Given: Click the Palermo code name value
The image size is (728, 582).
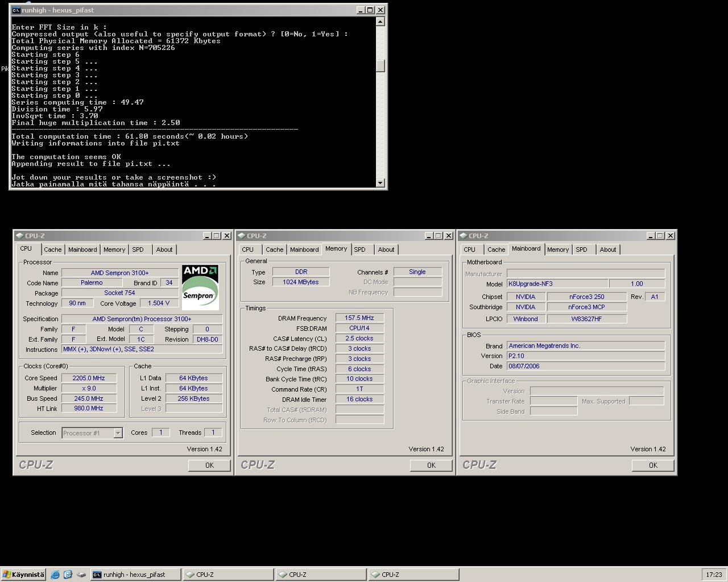Looking at the screenshot, I should (92, 282).
